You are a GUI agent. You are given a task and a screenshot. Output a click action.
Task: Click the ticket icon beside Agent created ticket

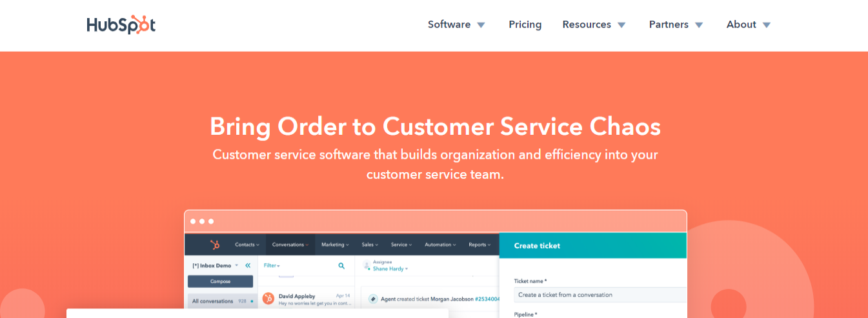[373, 299]
